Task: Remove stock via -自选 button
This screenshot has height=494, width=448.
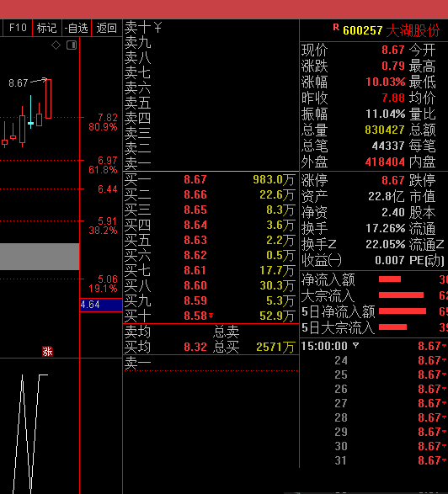Action: point(77,28)
